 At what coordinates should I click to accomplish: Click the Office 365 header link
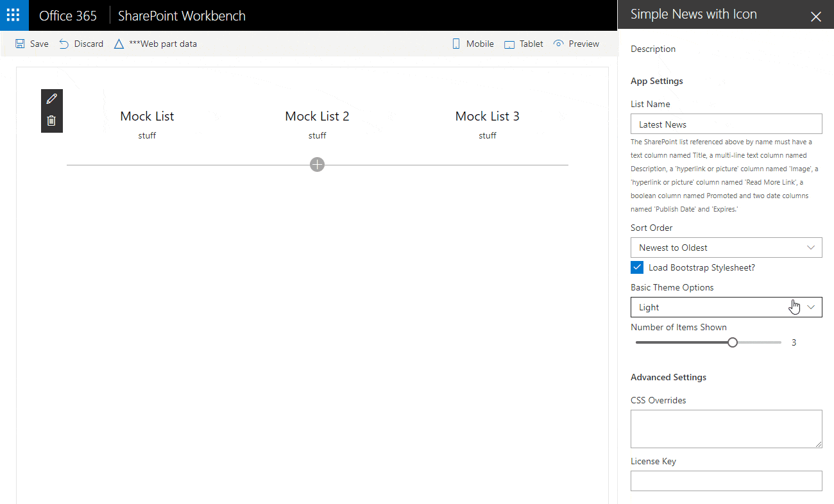coord(68,15)
